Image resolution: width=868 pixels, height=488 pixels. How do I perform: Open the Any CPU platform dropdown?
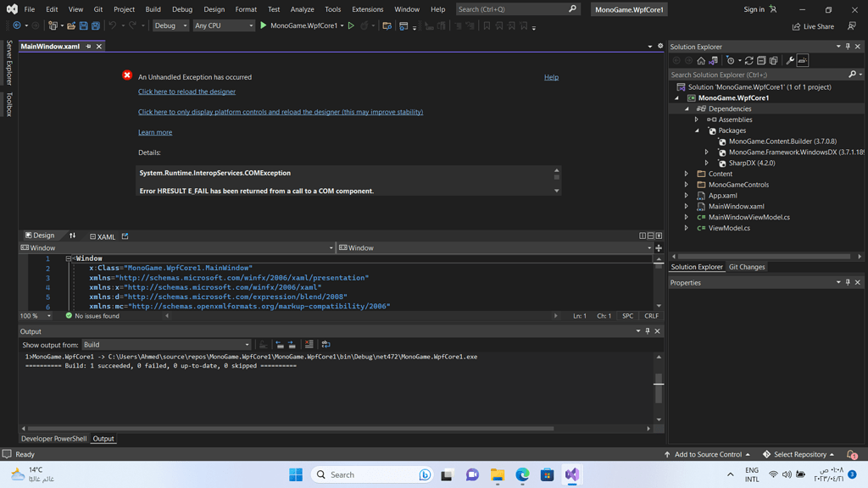click(251, 25)
